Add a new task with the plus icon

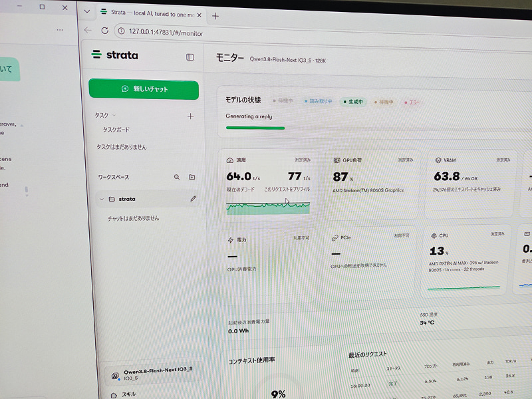coord(190,116)
